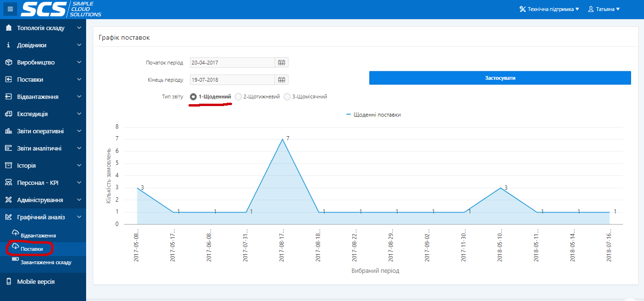Expand Топологія складу chevron

(79, 28)
